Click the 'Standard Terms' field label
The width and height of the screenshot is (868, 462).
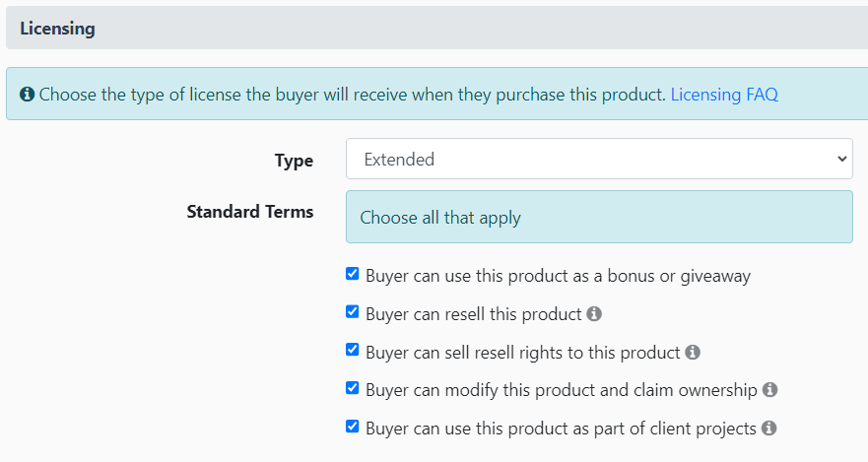coord(250,211)
